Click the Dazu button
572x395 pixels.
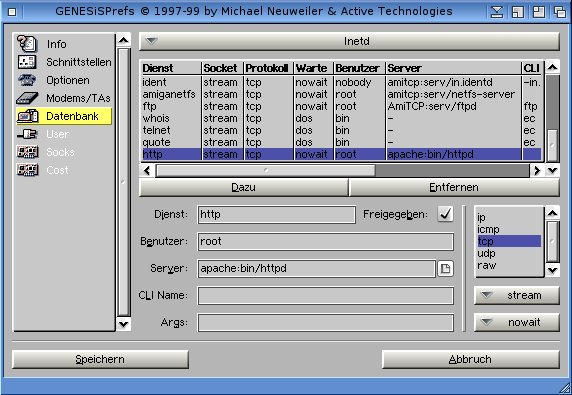coord(243,187)
